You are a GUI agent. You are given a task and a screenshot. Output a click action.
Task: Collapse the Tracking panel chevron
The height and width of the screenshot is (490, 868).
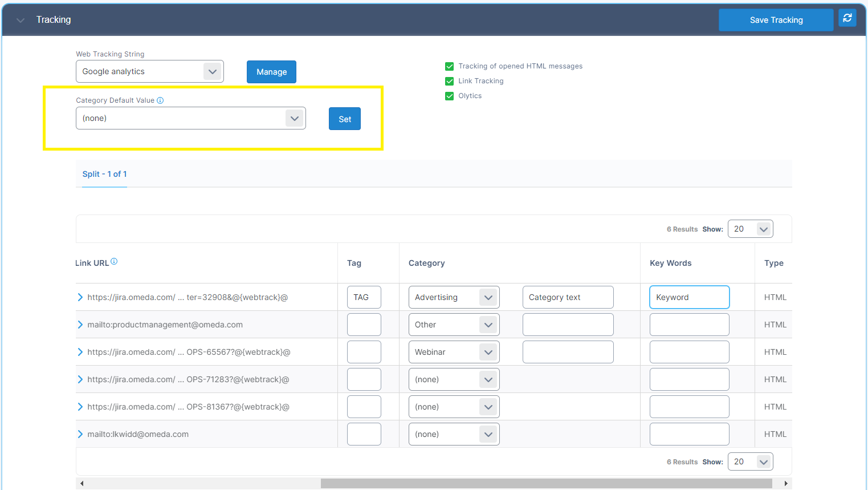[x=21, y=20]
